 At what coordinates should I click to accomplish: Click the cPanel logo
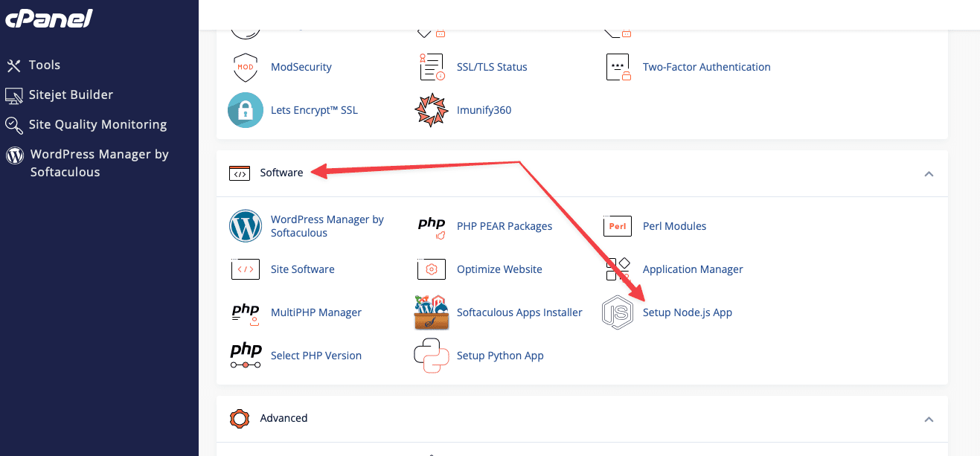tap(48, 18)
